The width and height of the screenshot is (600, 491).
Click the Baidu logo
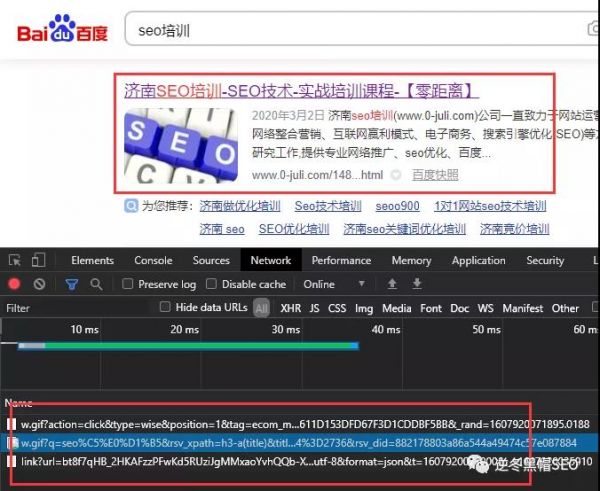[62, 31]
